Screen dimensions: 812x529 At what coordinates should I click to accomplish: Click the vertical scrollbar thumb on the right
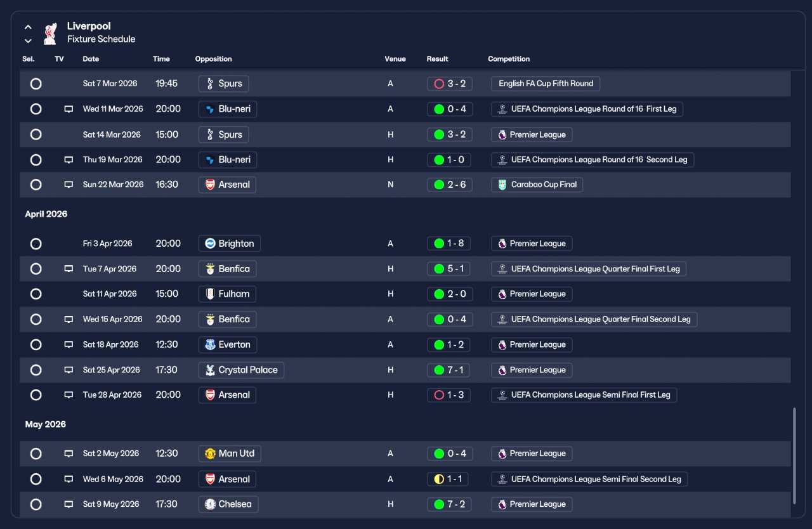click(794, 455)
